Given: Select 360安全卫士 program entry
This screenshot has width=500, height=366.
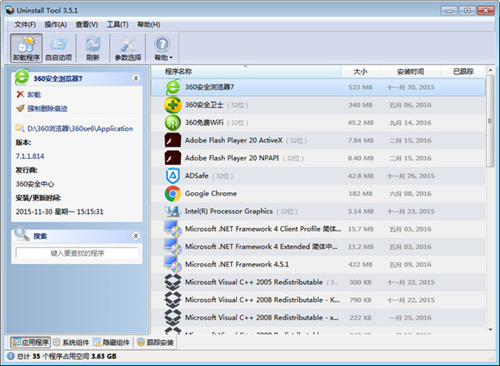Looking at the screenshot, I should 318,105.
